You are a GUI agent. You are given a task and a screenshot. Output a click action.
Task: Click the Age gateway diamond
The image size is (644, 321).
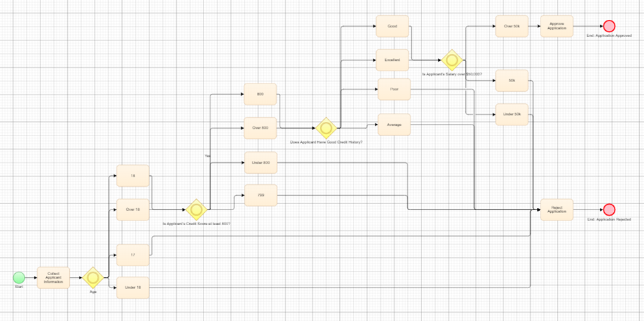click(x=92, y=277)
